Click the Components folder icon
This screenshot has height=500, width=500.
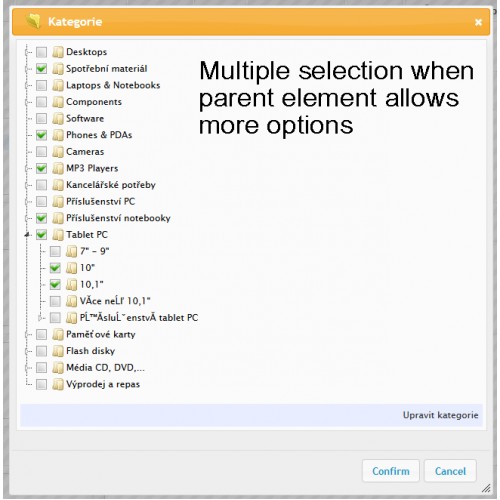(x=58, y=102)
